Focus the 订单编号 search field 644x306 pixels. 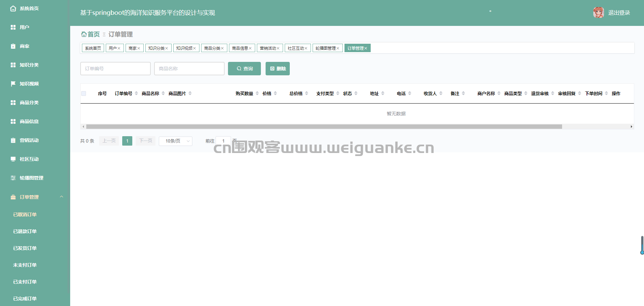pos(116,69)
